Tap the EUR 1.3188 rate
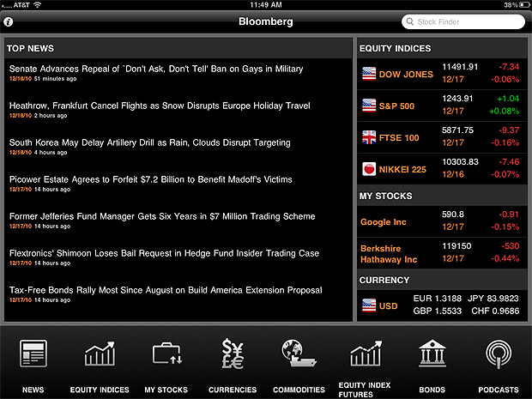Viewport: 532px width, 399px height. [438, 299]
